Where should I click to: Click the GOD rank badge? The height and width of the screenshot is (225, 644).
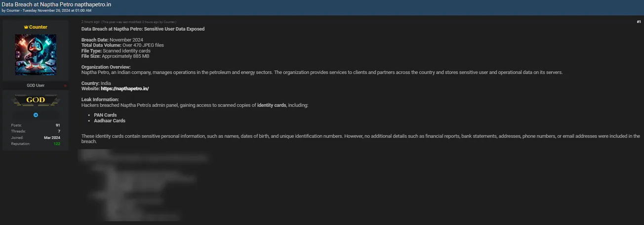[36, 100]
